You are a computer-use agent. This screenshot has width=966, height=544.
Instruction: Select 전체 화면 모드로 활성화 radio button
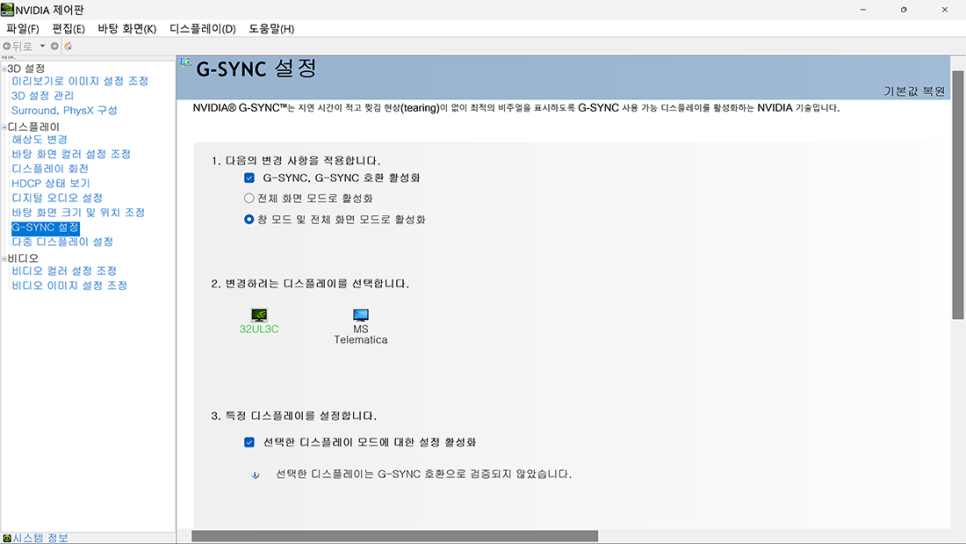249,198
